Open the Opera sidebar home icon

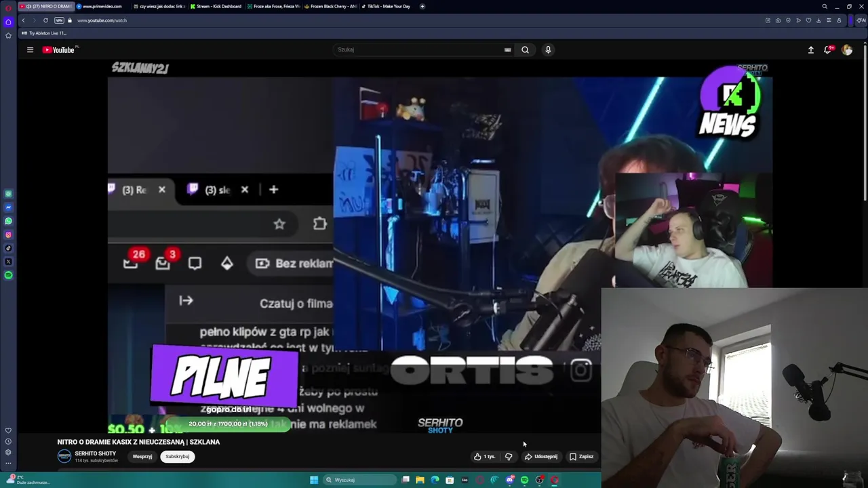coord(8,22)
